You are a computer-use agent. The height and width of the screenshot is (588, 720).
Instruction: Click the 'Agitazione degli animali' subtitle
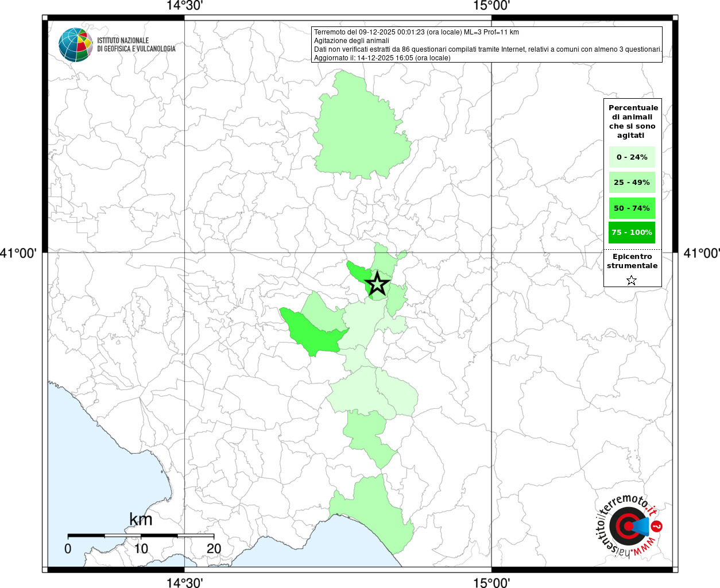(351, 41)
